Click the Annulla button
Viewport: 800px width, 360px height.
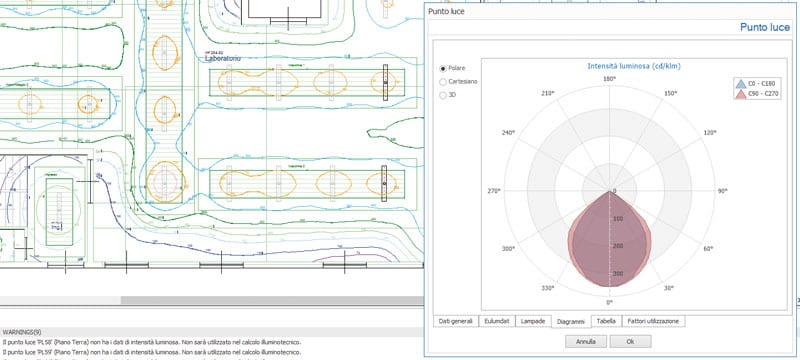pos(586,342)
